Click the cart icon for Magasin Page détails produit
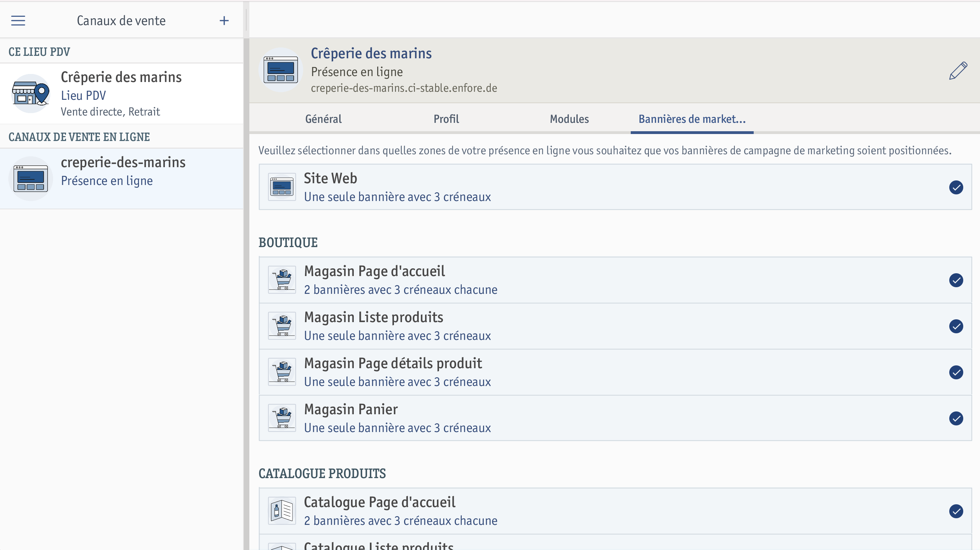The width and height of the screenshot is (980, 550). pos(282,372)
